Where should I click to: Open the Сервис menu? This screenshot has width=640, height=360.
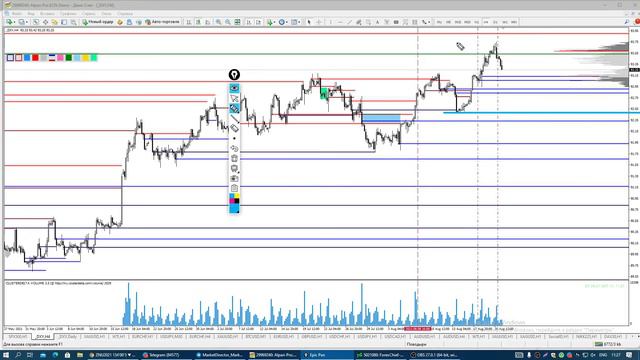(x=89, y=13)
